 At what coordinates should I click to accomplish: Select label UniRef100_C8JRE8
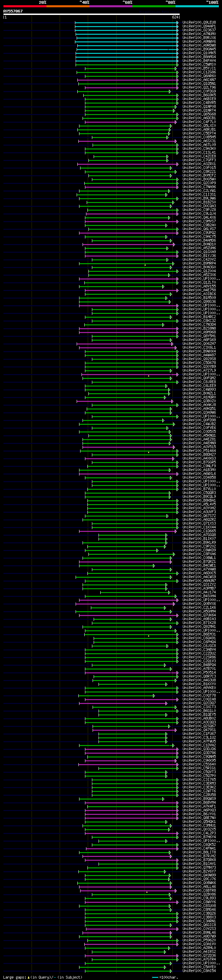pyautogui.click(x=199, y=382)
